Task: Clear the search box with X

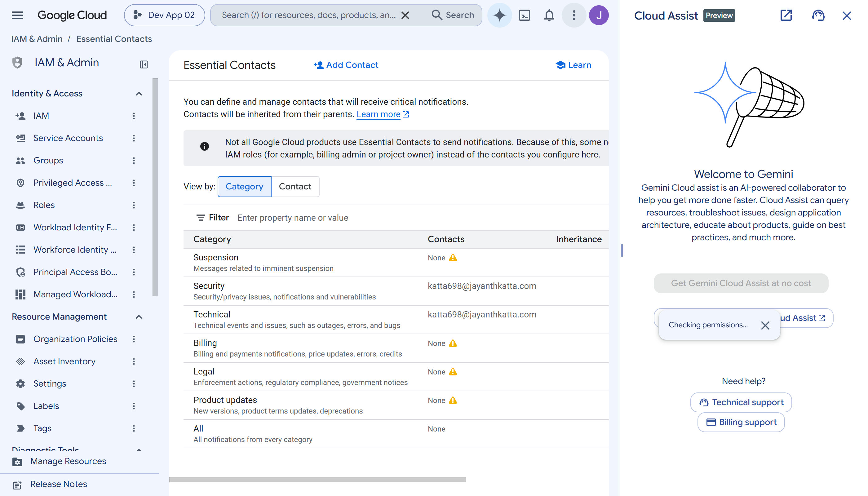Action: tap(405, 15)
